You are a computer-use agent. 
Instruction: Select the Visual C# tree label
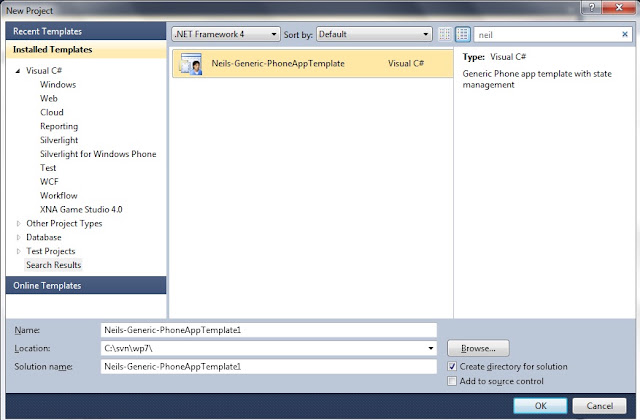coord(44,71)
